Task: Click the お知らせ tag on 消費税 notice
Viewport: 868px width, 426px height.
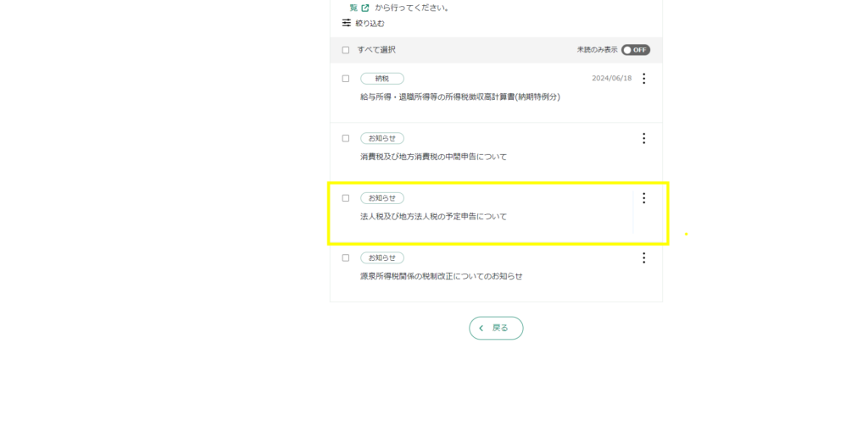Action: 382,138
